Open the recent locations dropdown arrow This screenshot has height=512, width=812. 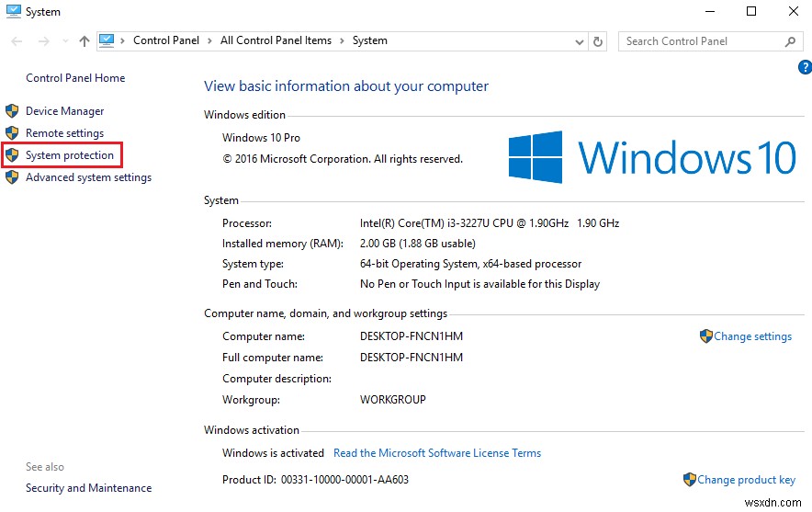(x=65, y=41)
